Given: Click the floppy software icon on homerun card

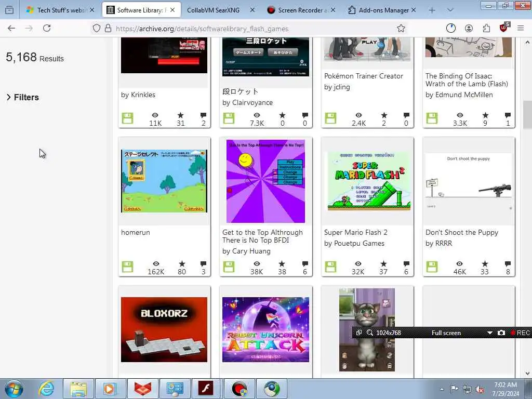Looking at the screenshot, I should click(x=128, y=267).
